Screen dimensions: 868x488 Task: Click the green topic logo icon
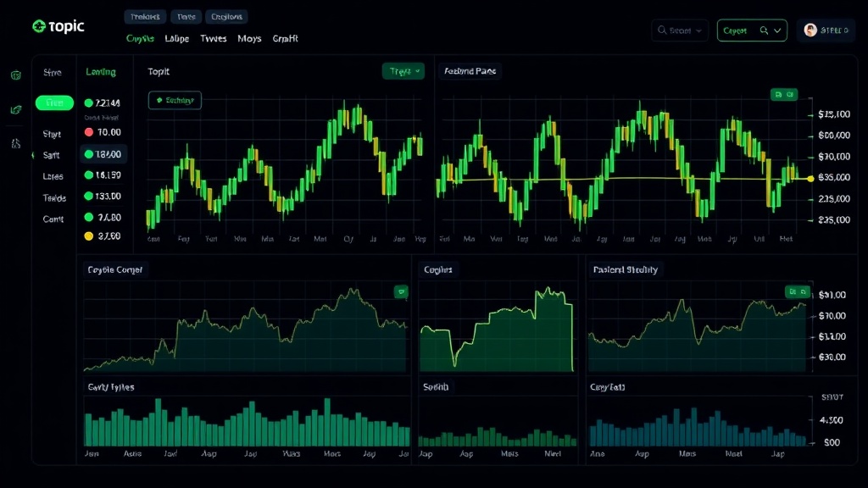click(39, 26)
